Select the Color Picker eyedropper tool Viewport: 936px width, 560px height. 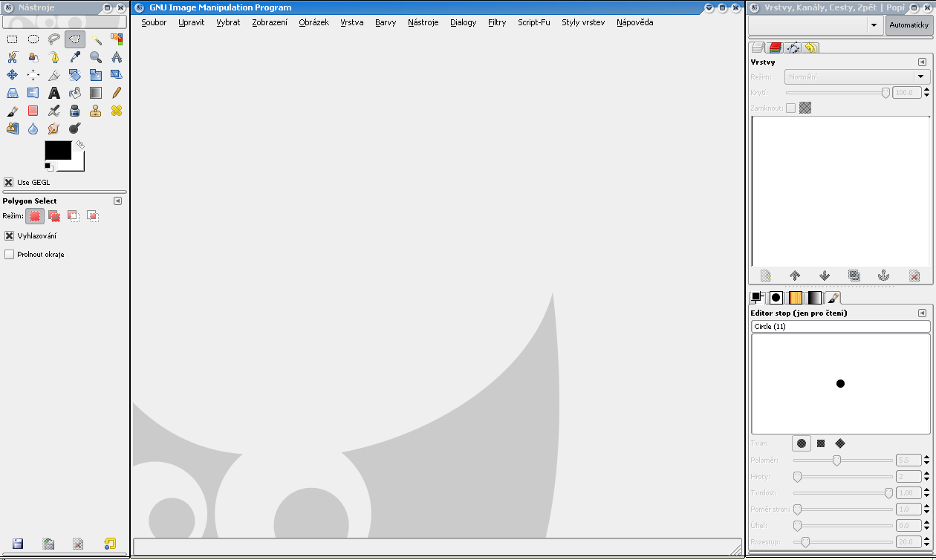[x=75, y=57]
